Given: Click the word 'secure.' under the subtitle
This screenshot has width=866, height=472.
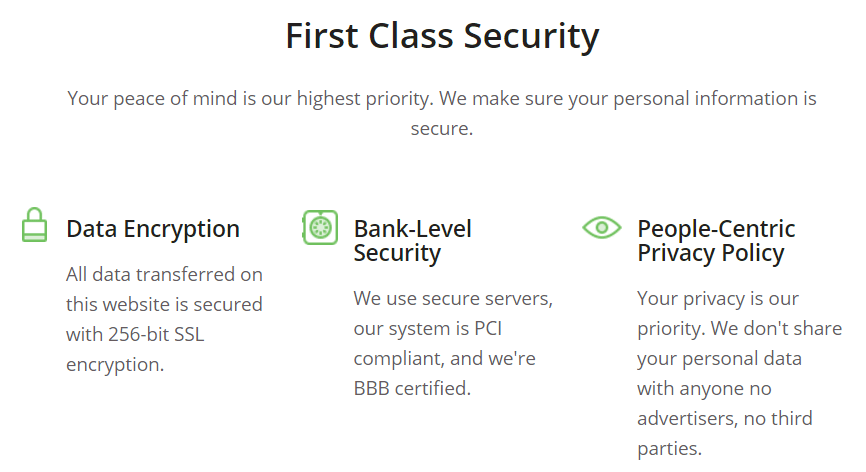Looking at the screenshot, I should [442, 129].
